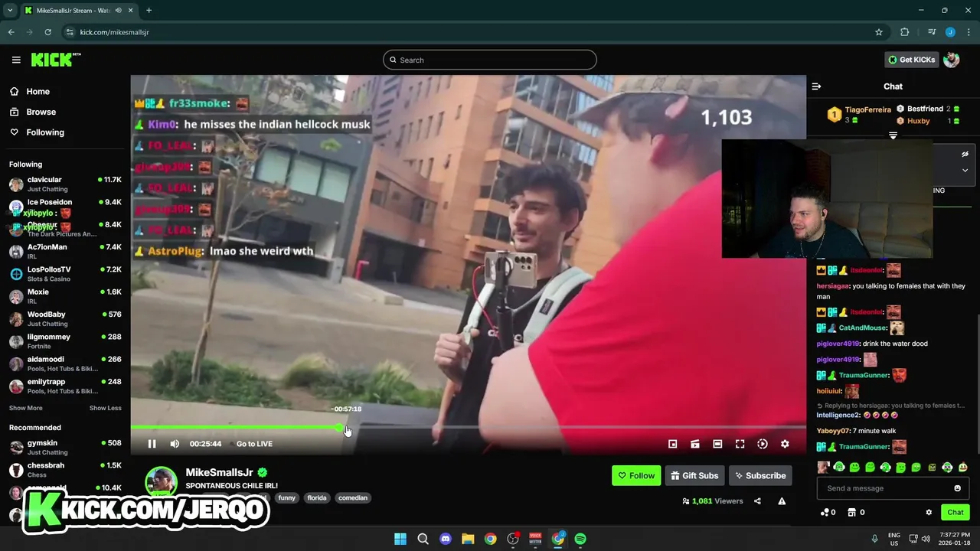Toggle theater mode
980x551 pixels.
coord(717,444)
